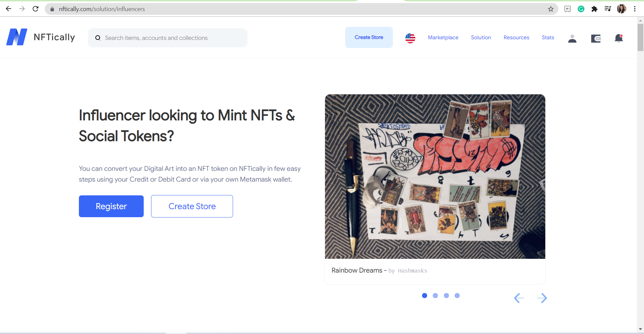Screen dimensions: 644x334
Task: Expand the Solution menu
Action: (481, 38)
